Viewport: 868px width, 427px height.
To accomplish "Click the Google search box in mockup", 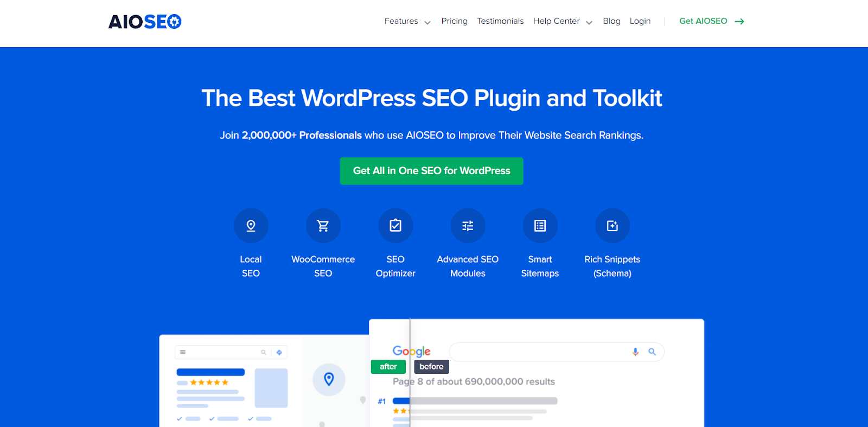I will coord(557,352).
